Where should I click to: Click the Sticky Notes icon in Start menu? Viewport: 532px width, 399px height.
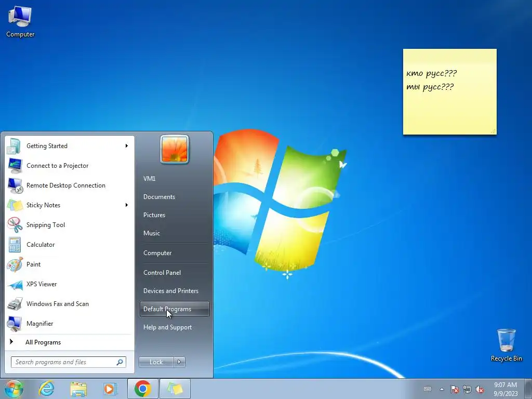(15, 205)
